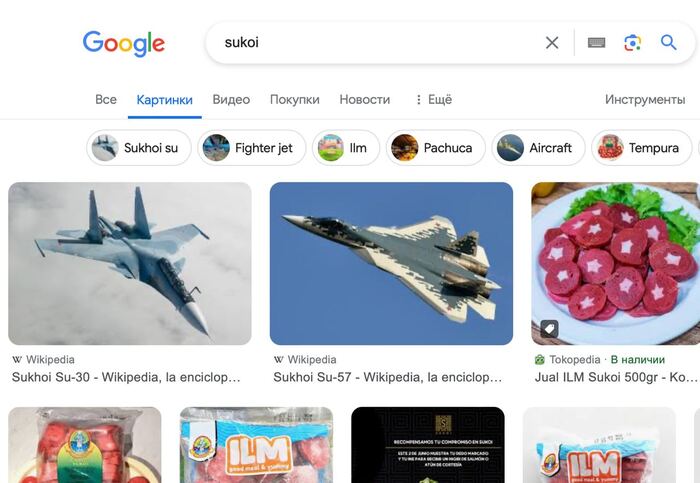Click into the sukoi search field
This screenshot has height=483, width=700.
tap(375, 43)
